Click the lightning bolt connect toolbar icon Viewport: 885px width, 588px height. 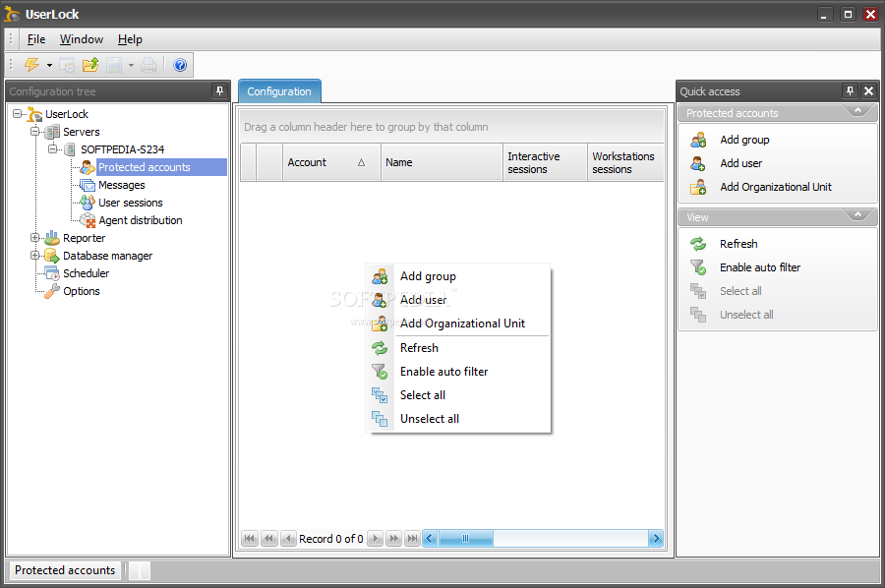pyautogui.click(x=32, y=65)
